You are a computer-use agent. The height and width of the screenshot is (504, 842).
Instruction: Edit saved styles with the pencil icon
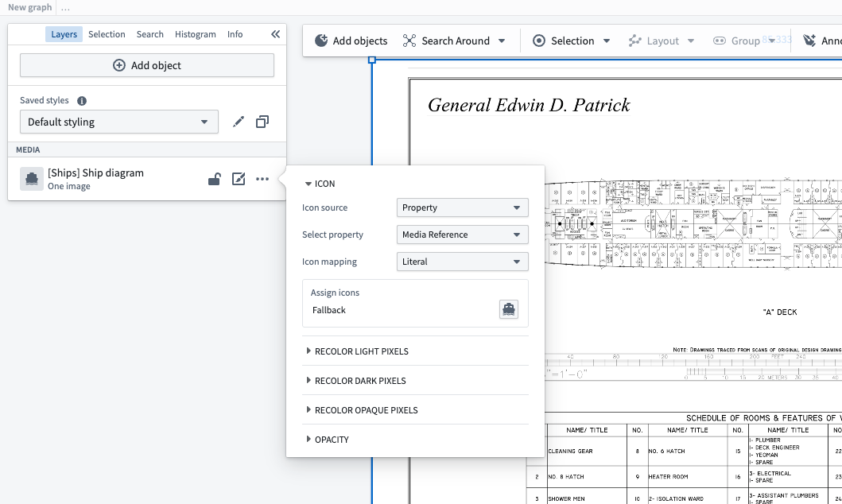pos(239,122)
